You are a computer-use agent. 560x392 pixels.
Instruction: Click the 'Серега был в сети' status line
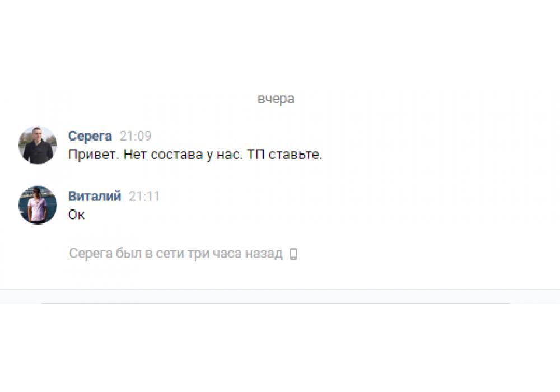point(176,254)
